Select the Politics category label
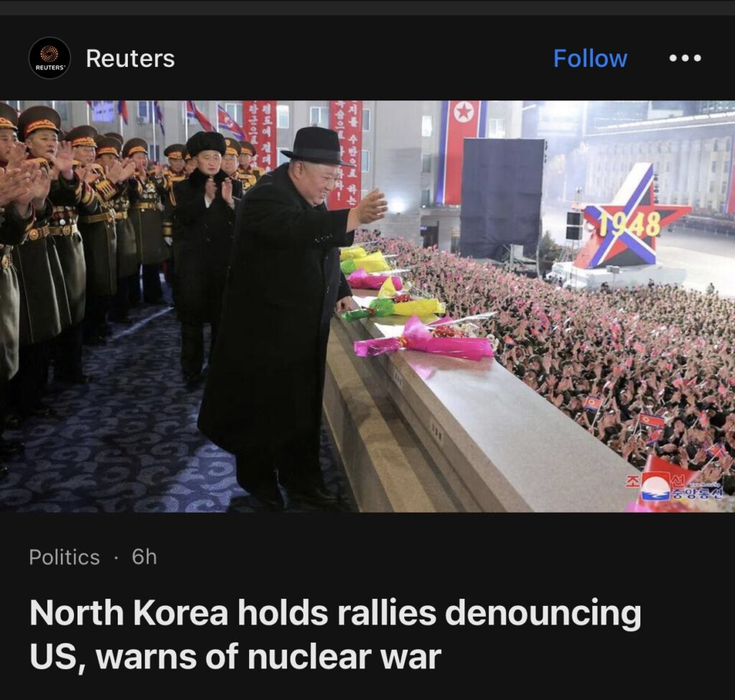735x700 pixels. click(x=64, y=557)
